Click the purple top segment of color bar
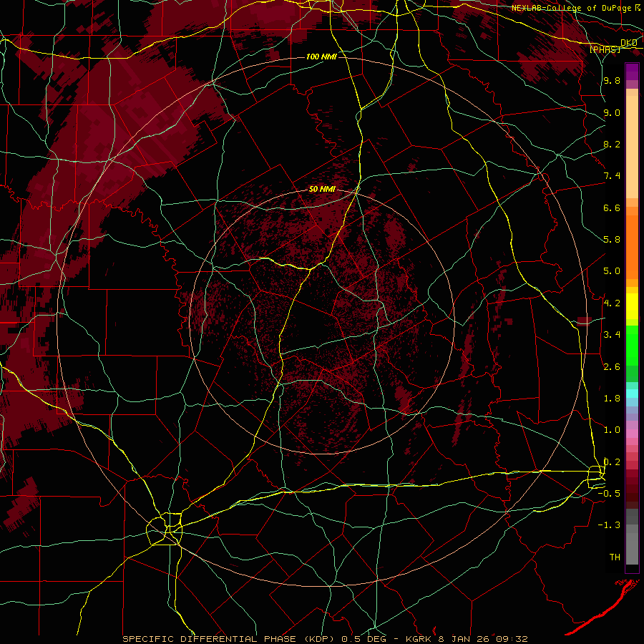Viewport: 644px width, 644px height. pyautogui.click(x=632, y=72)
